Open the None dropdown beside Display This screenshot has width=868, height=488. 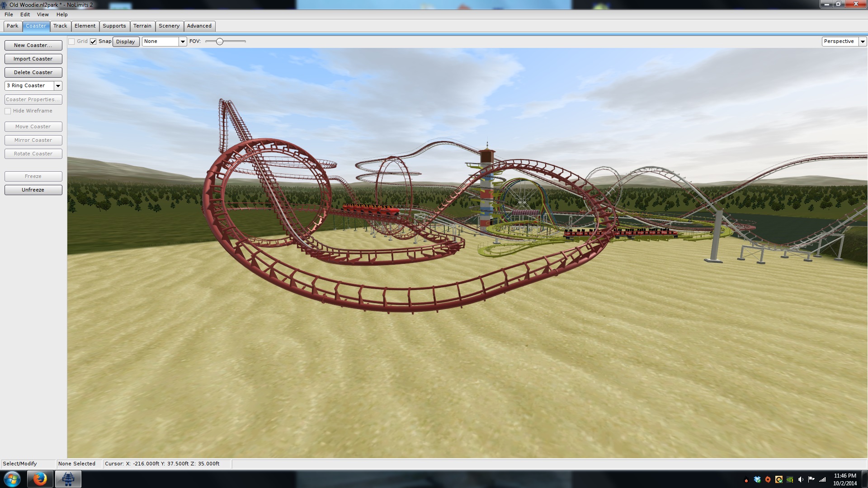(183, 42)
